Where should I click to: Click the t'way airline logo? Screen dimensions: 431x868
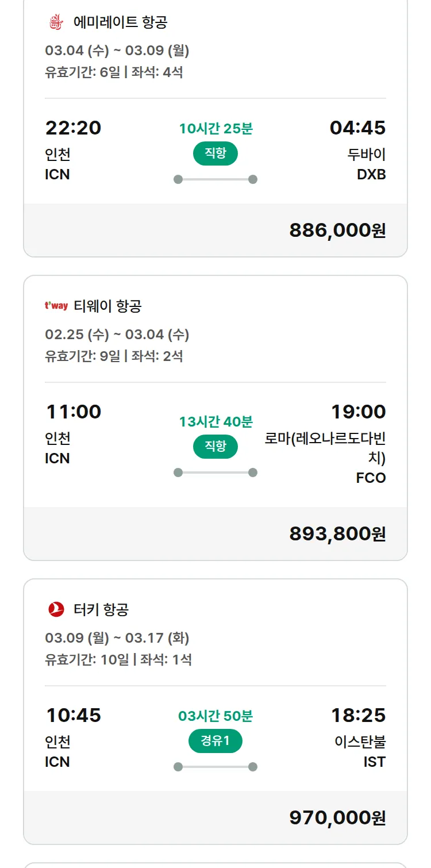[56, 306]
